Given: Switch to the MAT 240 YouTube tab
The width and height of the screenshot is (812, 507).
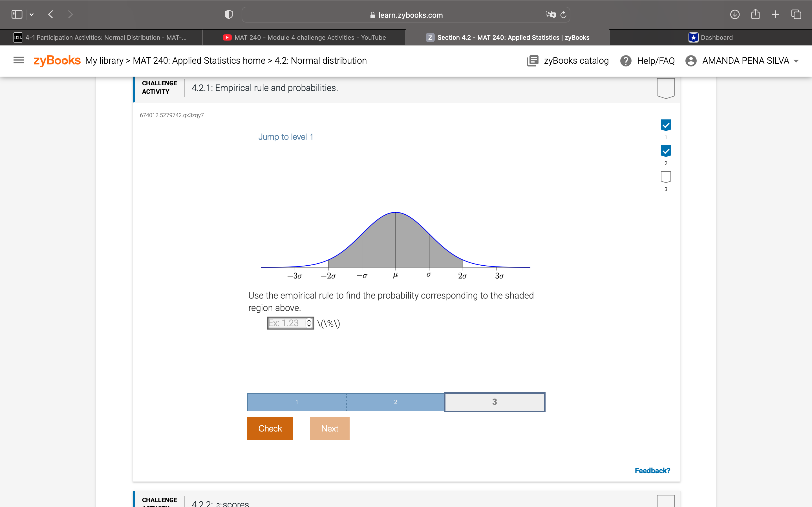Looking at the screenshot, I should pos(304,37).
